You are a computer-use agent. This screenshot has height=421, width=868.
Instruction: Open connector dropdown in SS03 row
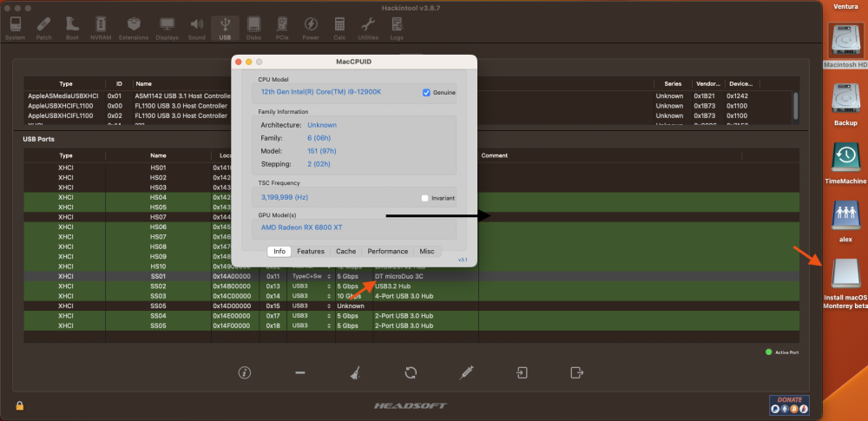(311, 296)
